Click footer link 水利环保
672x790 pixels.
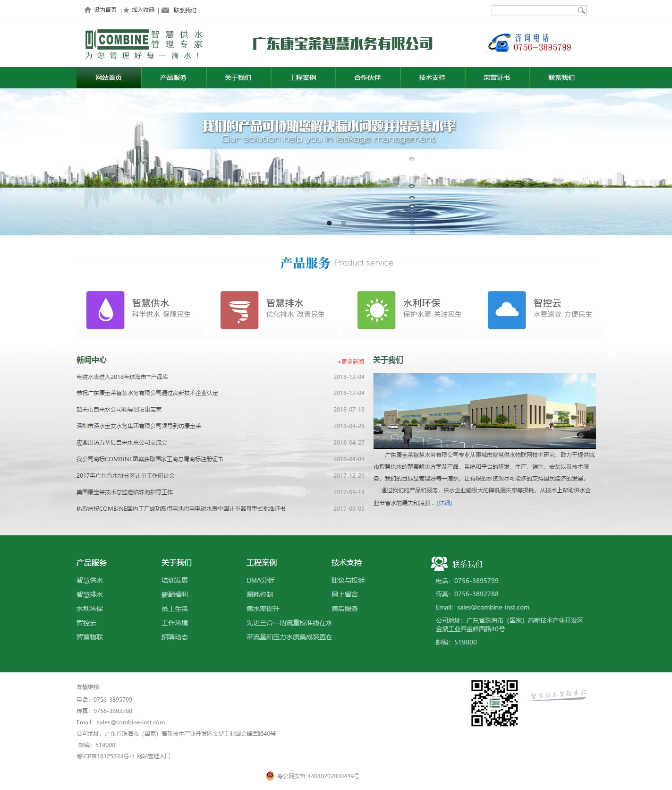pyautogui.click(x=90, y=609)
